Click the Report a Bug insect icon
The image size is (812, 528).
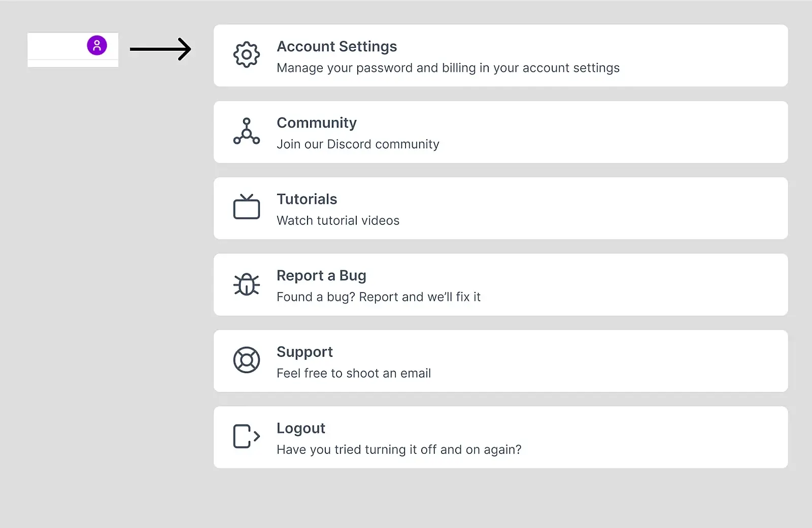tap(247, 284)
